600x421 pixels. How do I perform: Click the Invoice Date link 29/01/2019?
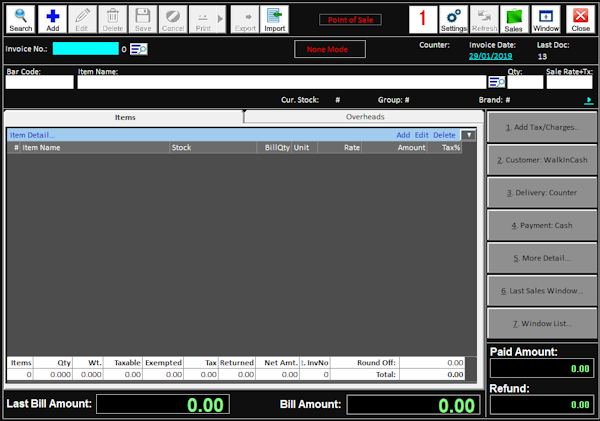(x=490, y=56)
